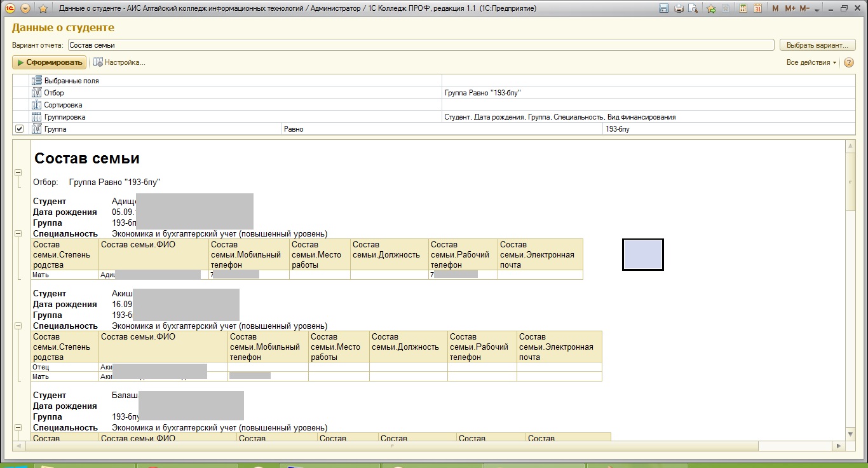
Task: Select the Отбор settings row
Action: pos(434,93)
